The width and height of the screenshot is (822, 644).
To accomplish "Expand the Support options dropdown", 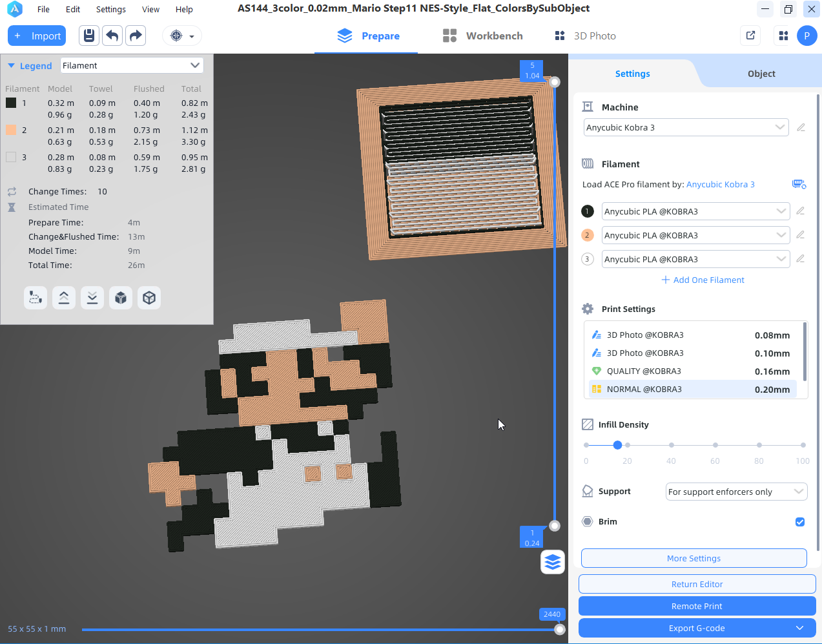I will coord(736,492).
